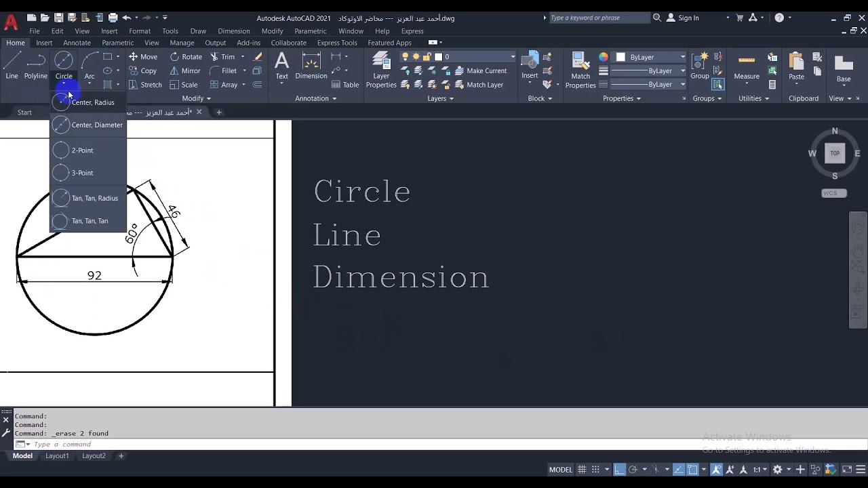
Task: Activate the Polyline tool
Action: [x=36, y=66]
